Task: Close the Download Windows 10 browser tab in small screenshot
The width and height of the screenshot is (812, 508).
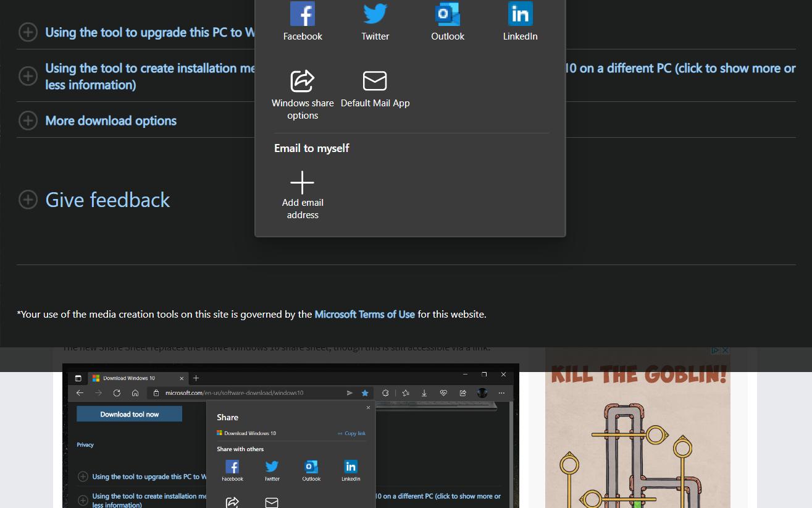Action: [x=182, y=378]
